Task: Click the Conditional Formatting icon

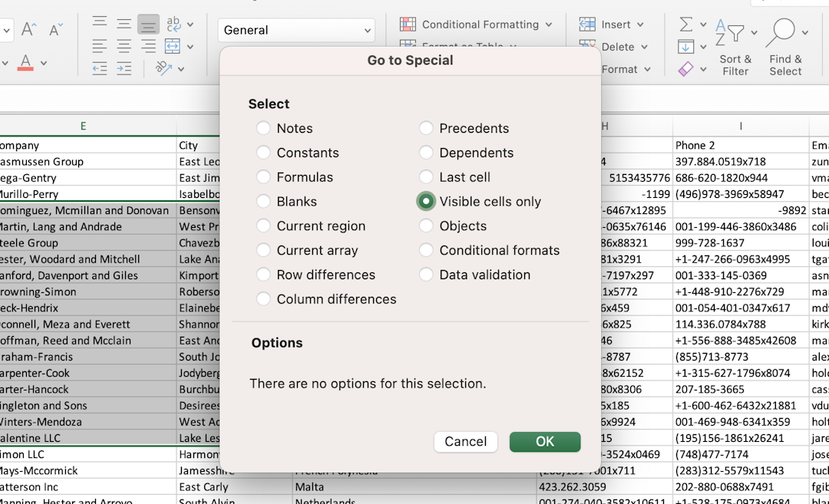Action: [x=406, y=24]
